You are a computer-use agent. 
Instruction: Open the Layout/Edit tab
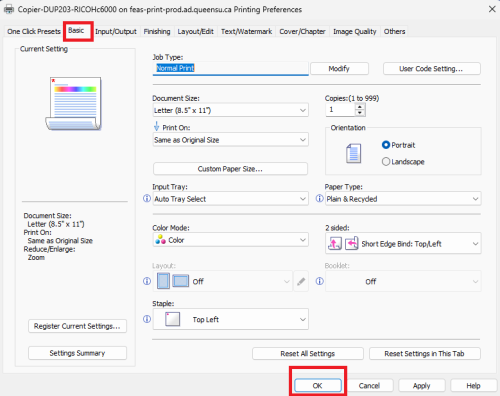click(195, 31)
